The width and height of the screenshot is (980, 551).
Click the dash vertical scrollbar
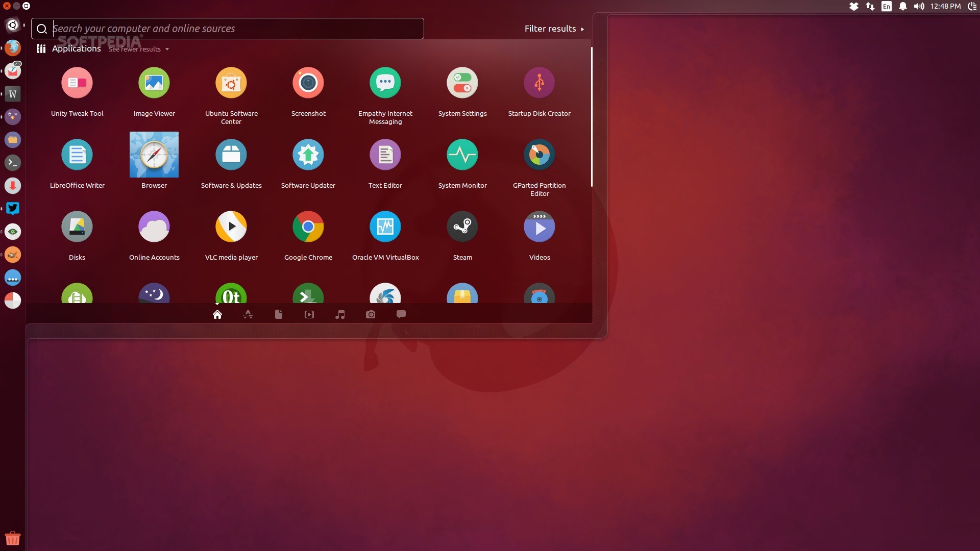[x=592, y=117]
